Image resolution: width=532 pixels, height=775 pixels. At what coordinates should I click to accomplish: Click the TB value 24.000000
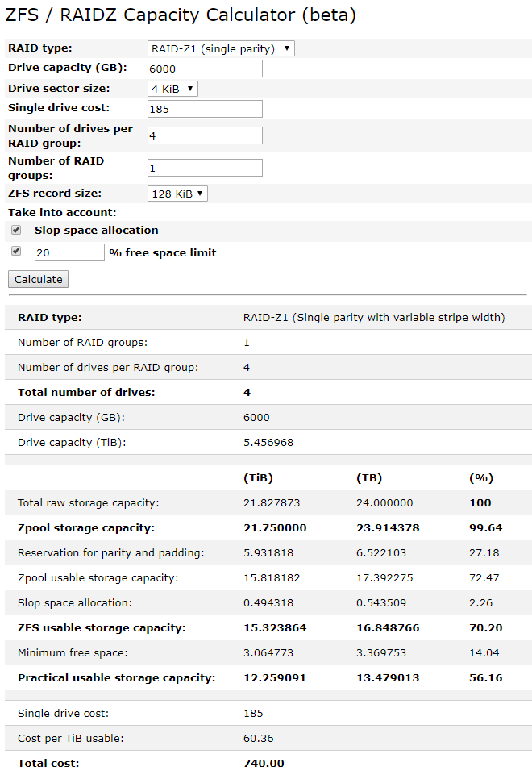click(384, 502)
